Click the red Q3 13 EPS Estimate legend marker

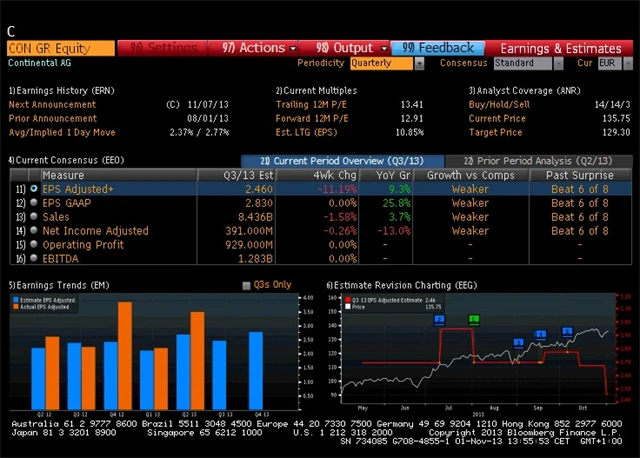tap(346, 299)
